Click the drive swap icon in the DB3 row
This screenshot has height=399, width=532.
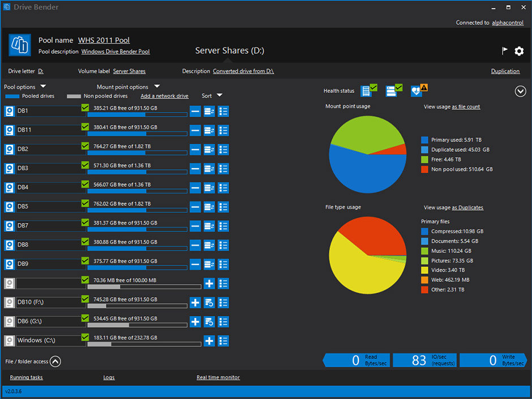[x=209, y=169]
